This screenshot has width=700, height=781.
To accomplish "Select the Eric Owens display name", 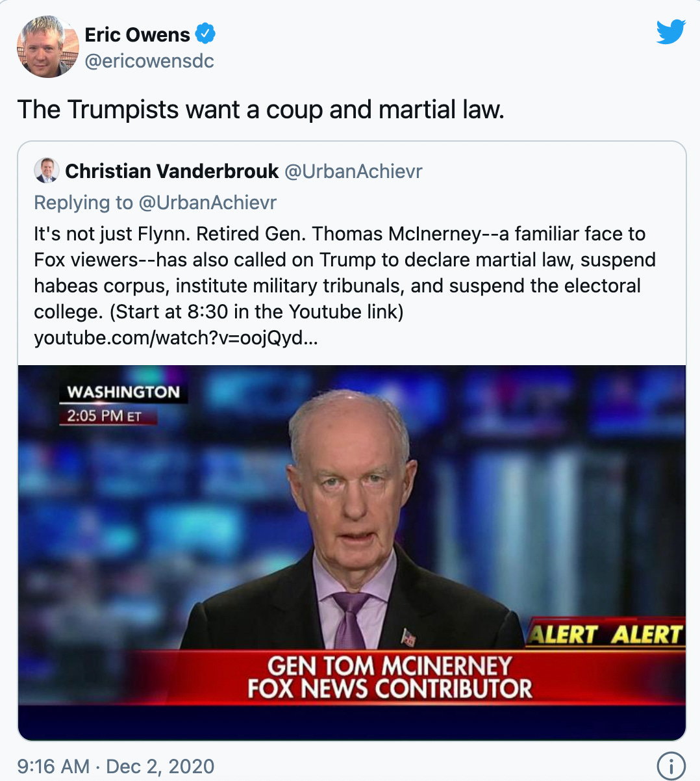I will [x=137, y=34].
